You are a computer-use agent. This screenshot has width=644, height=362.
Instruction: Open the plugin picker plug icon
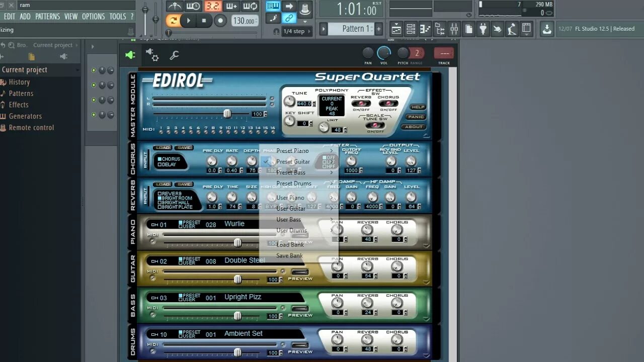(x=483, y=29)
